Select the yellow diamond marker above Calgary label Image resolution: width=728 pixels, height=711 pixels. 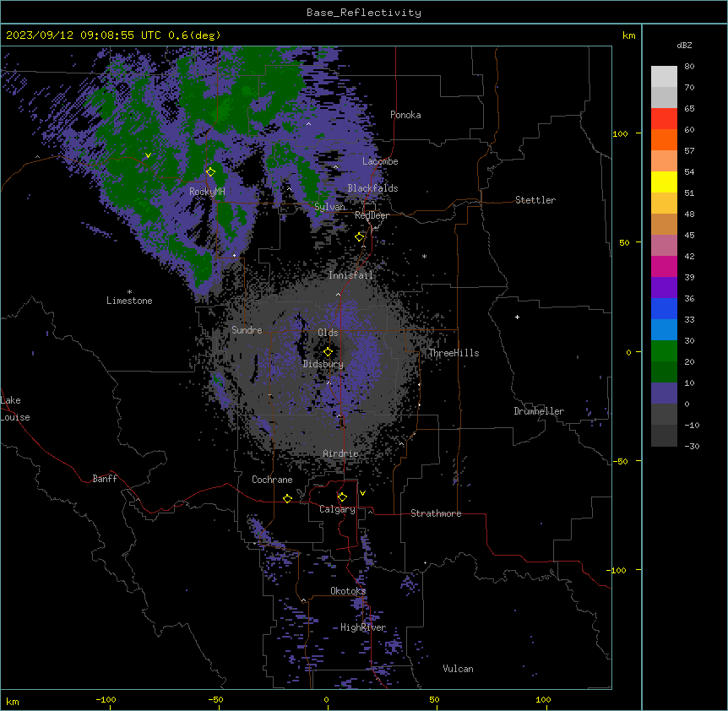pyautogui.click(x=343, y=497)
